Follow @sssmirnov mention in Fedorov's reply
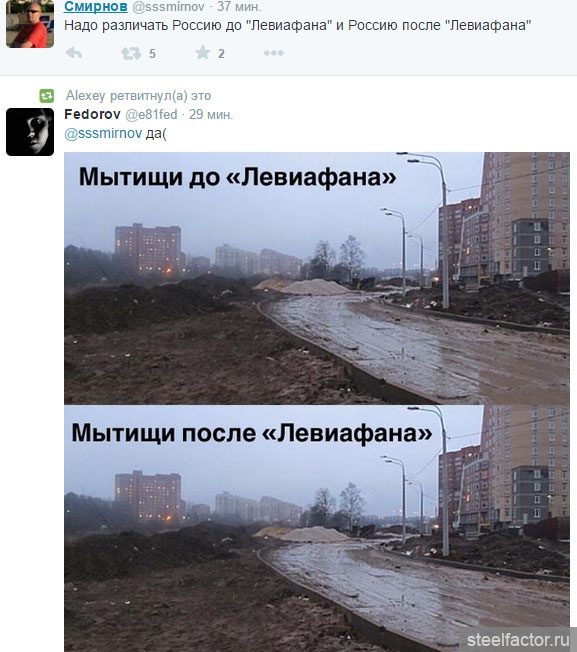Viewport: 577px width, 652px height. [x=103, y=133]
